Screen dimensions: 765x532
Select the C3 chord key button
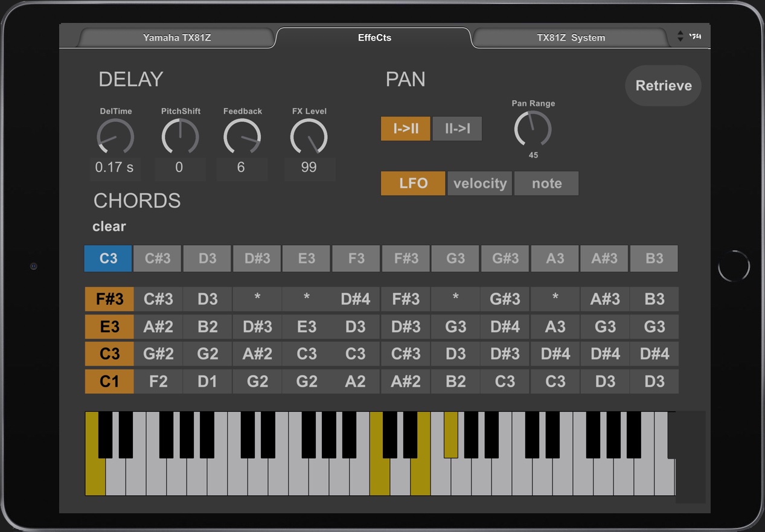click(108, 258)
